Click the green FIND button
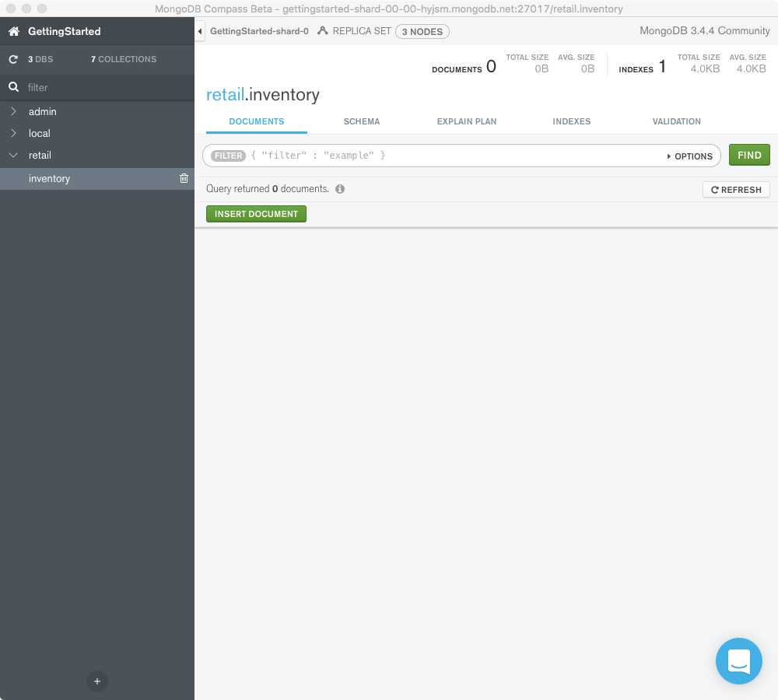The height and width of the screenshot is (700, 778). click(748, 155)
